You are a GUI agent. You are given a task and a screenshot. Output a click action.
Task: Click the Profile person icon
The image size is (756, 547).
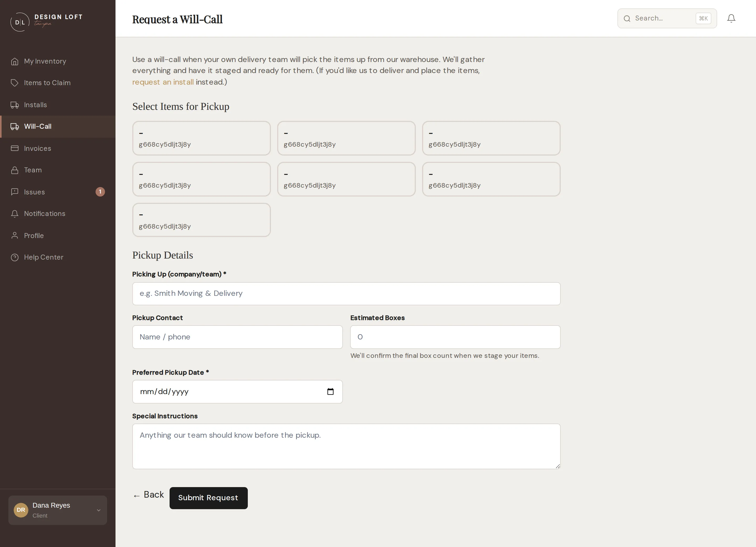(x=15, y=235)
